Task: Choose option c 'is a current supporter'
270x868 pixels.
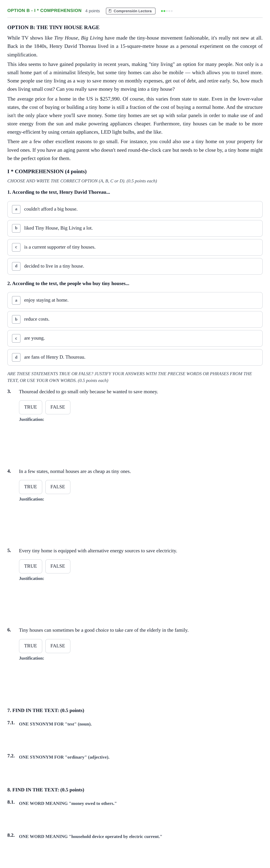Action: pos(135,247)
